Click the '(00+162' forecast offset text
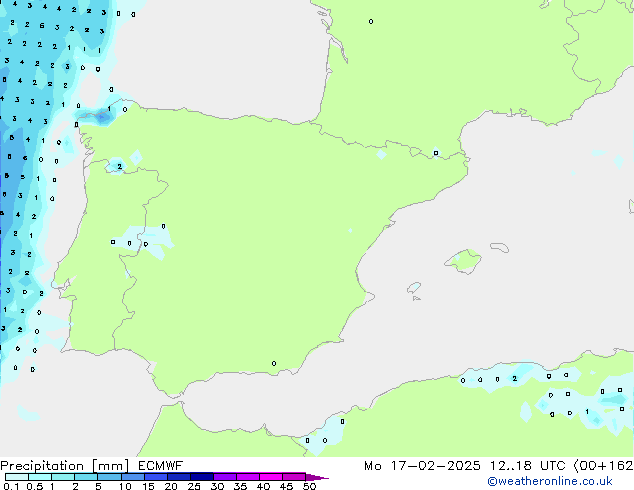634x490 pixels. (603, 466)
